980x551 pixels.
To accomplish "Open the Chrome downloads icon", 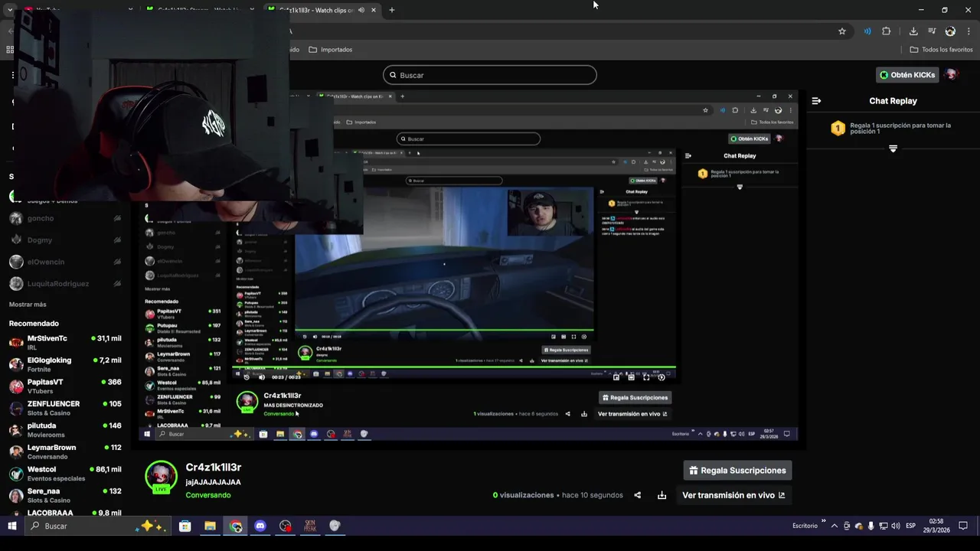I will coord(913,31).
